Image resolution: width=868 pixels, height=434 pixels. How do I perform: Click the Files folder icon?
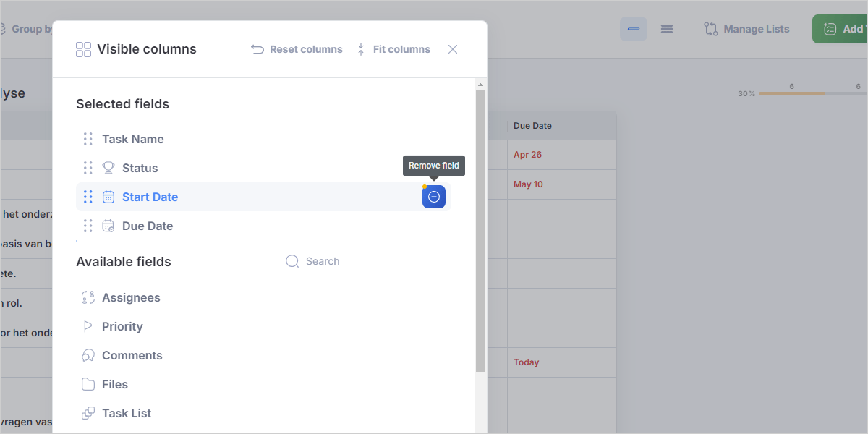point(88,384)
